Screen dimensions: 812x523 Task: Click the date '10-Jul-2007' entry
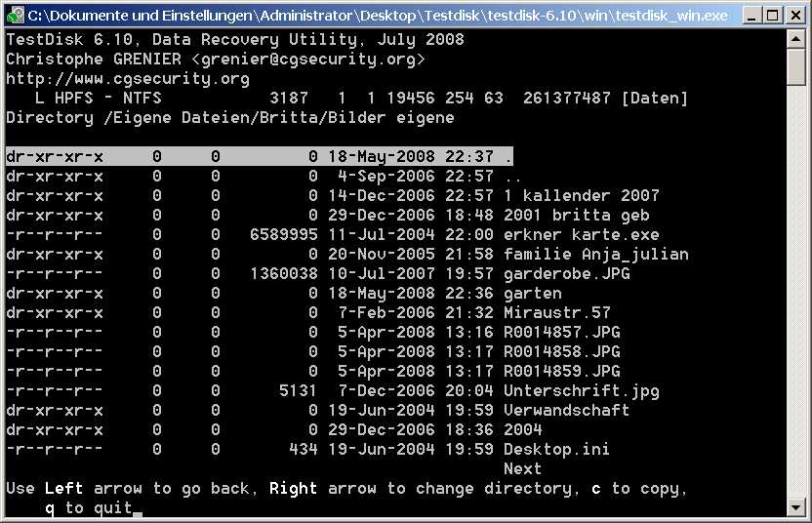382,273
